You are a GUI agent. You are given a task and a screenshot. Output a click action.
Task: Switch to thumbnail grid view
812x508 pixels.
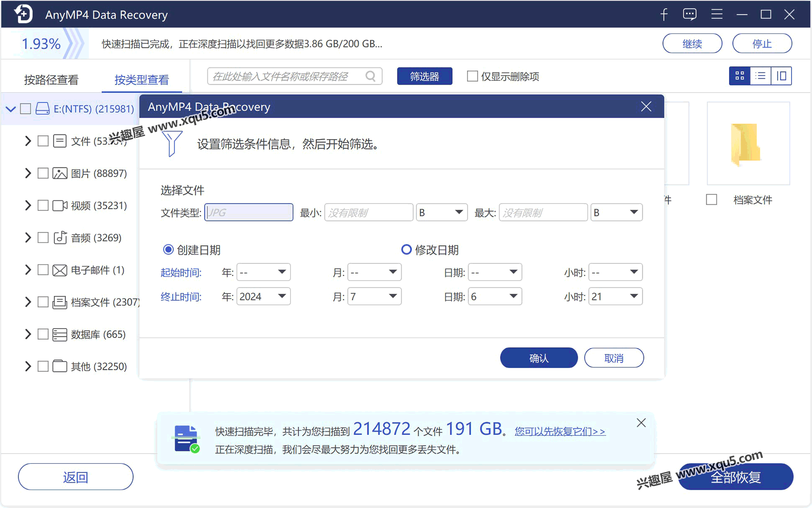coord(739,76)
